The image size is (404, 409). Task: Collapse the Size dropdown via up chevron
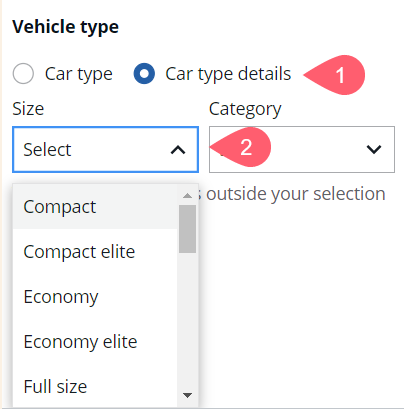(178, 150)
